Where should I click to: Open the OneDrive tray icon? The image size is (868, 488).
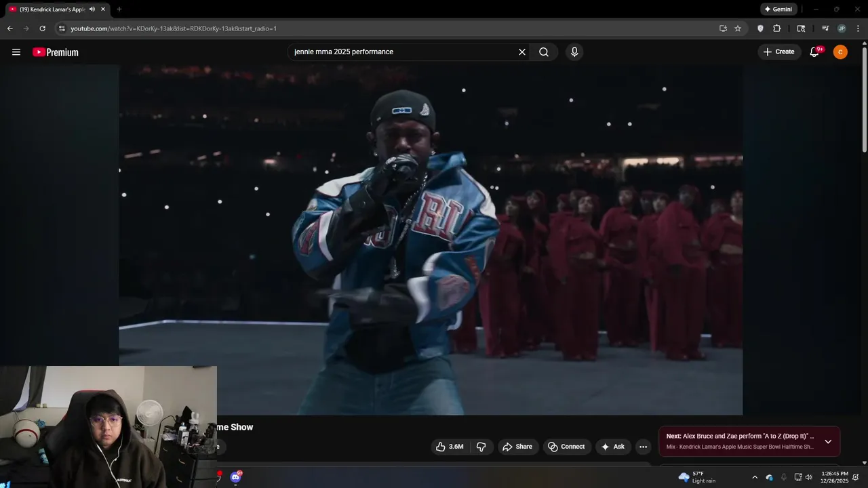point(769,477)
